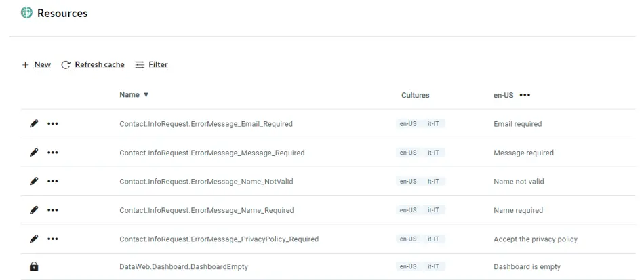
Task: Open the en-US column culture menu
Action: (x=525, y=95)
